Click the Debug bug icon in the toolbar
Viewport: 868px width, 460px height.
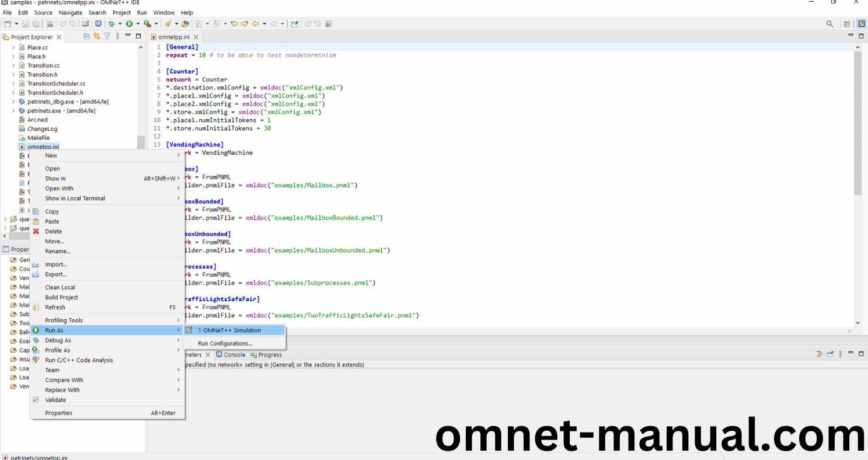[x=111, y=24]
